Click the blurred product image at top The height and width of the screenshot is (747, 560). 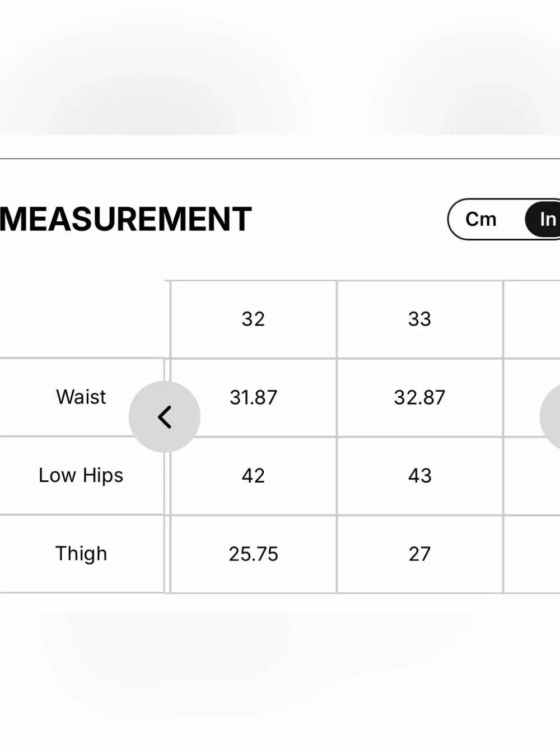click(280, 67)
